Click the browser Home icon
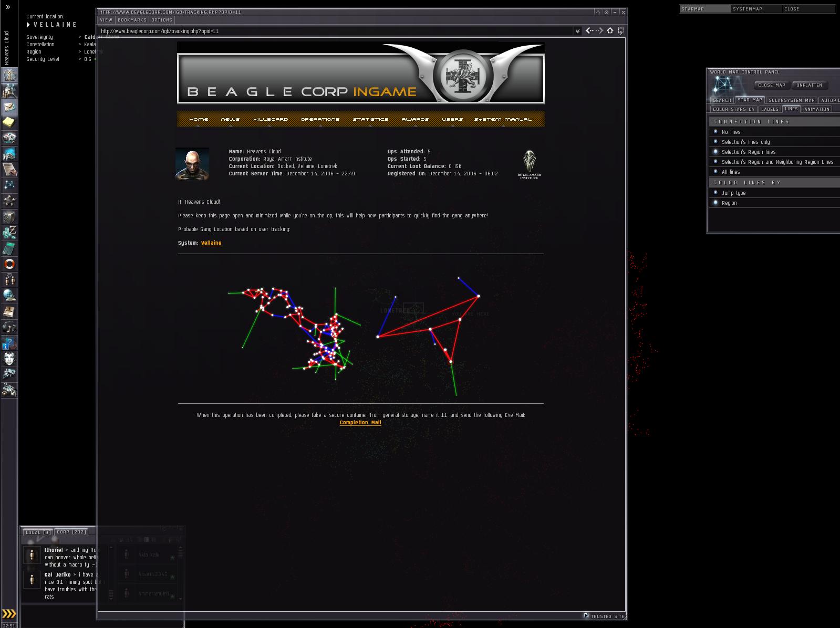The image size is (840, 628). point(610,31)
